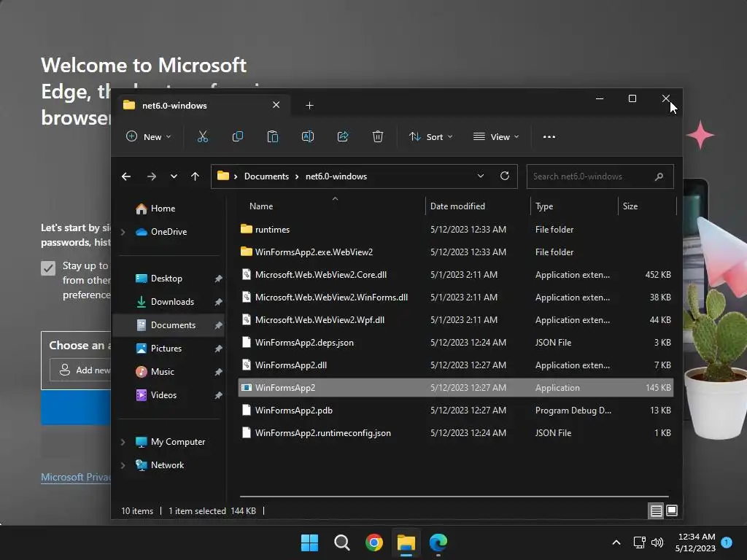Viewport: 747px width, 560px height.
Task: Select WinFormsApp2.pdb file
Action: [x=455, y=411]
